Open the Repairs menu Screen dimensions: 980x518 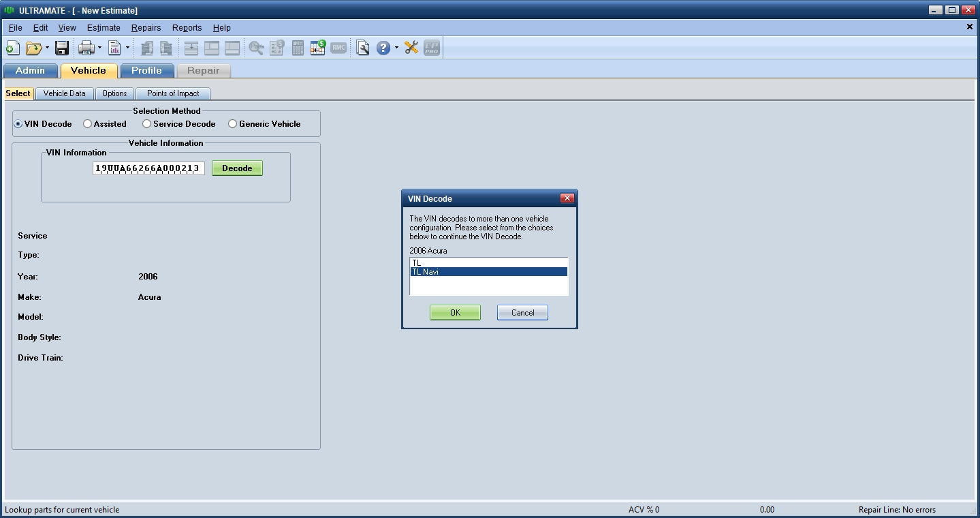[146, 28]
